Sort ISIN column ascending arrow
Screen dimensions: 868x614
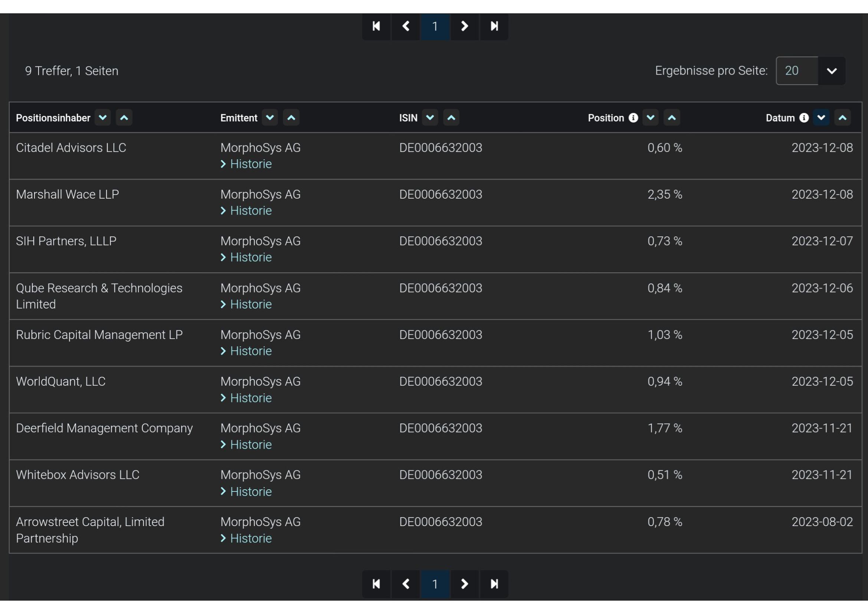tap(451, 118)
